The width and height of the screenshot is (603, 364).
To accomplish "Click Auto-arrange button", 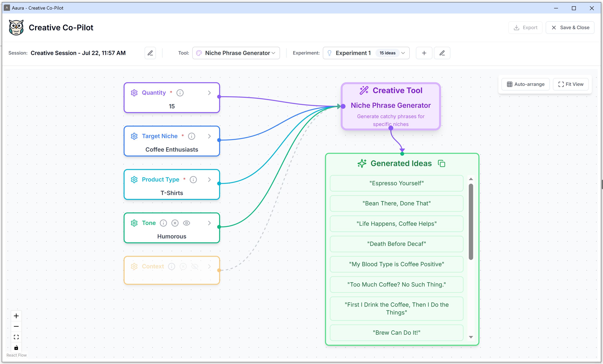I will (x=525, y=84).
